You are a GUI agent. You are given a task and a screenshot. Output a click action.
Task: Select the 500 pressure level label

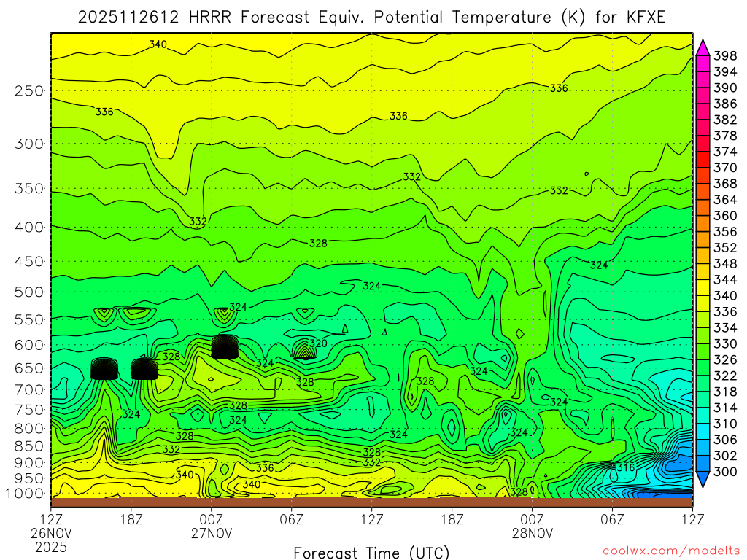point(29,292)
